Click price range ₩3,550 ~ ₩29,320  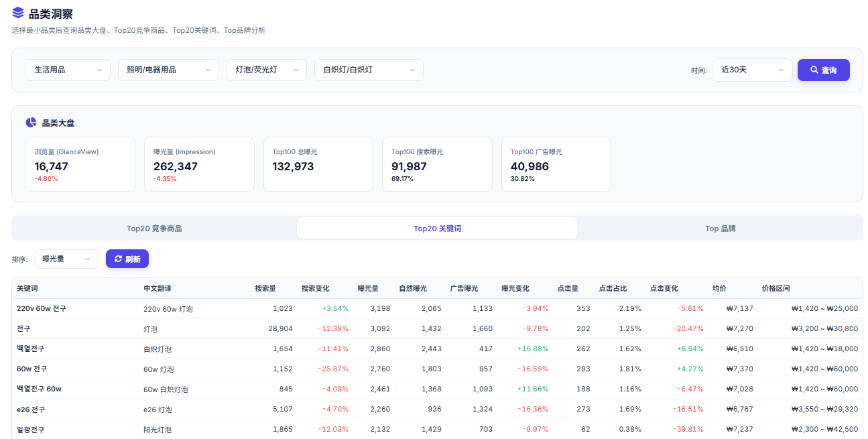824,410
